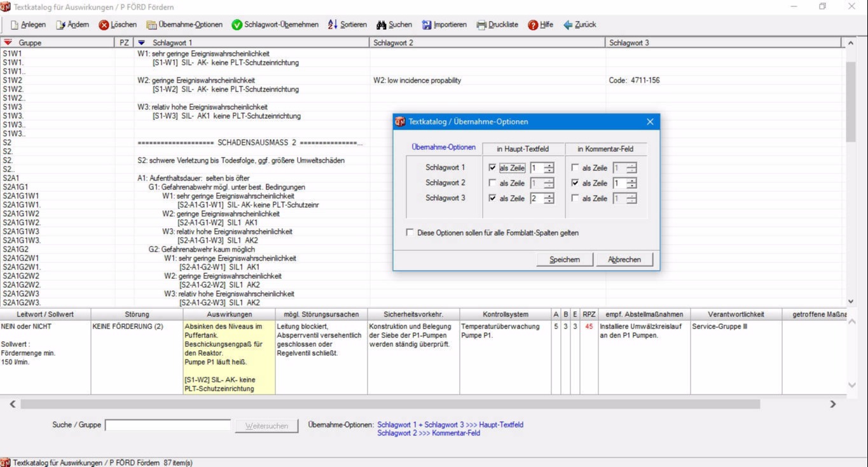This screenshot has width=868, height=467.
Task: Click the down arrow of the catalog list scrollbar
Action: (x=851, y=301)
